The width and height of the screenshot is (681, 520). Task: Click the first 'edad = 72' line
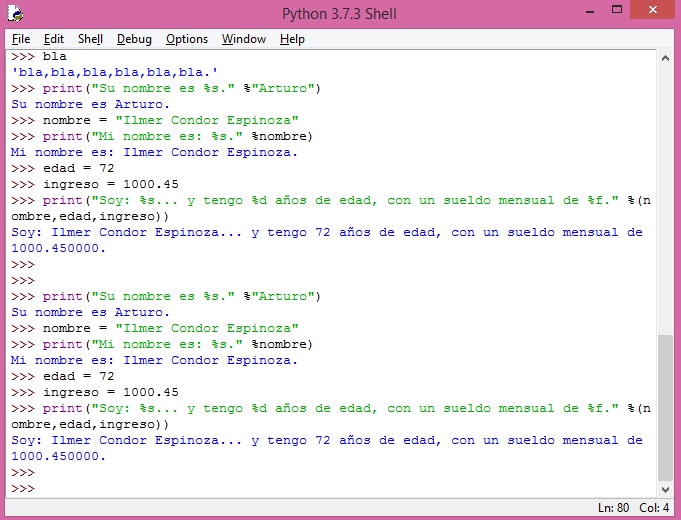point(63,169)
